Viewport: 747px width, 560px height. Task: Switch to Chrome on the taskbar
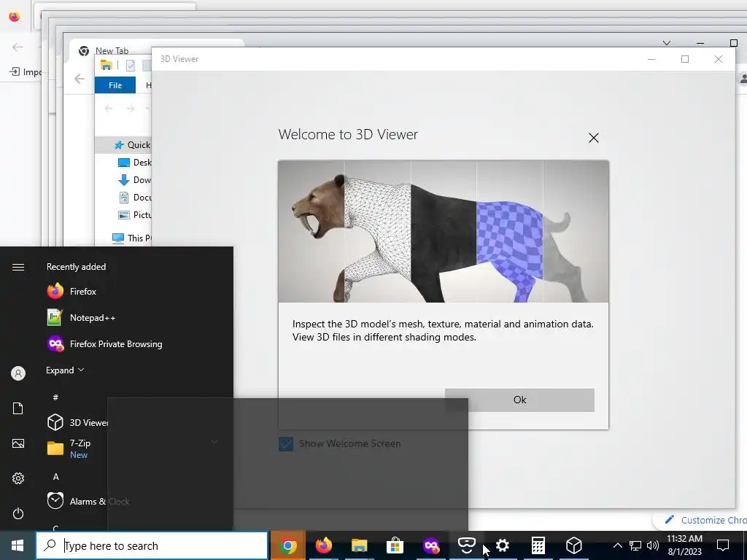click(287, 545)
